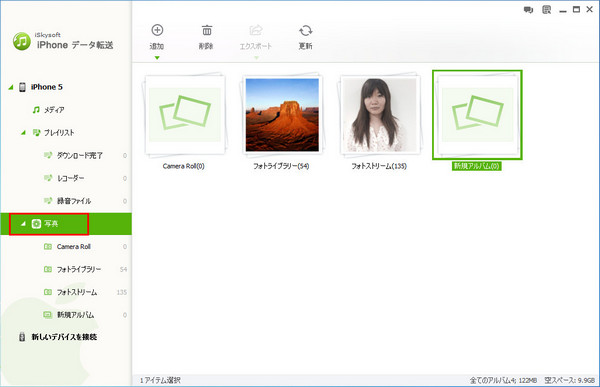Open dropdown arrow under 追加
The height and width of the screenshot is (387, 600).
tap(157, 58)
